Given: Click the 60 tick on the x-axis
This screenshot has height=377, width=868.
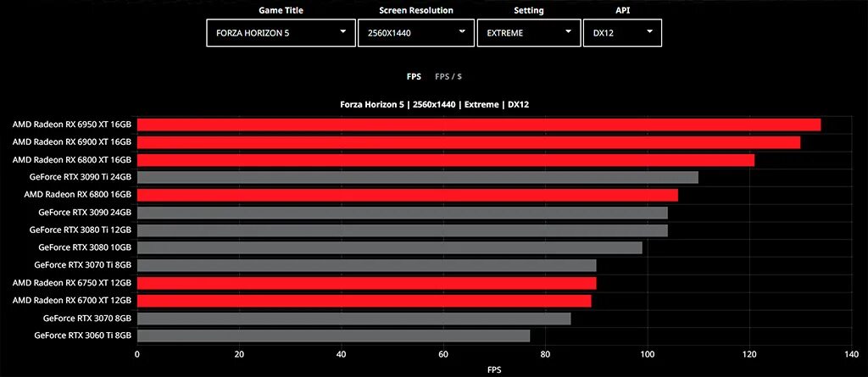Looking at the screenshot, I should (x=443, y=354).
